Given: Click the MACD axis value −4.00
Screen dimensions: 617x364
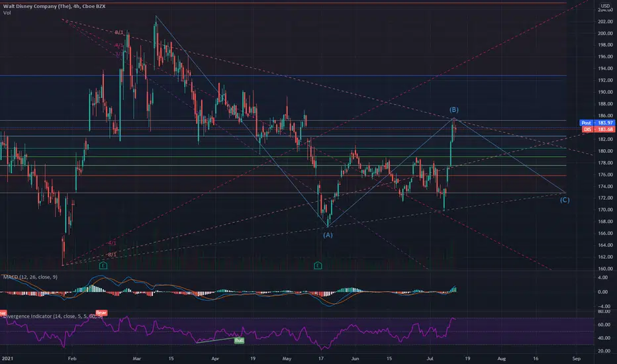Looking at the screenshot, I should point(604,306).
